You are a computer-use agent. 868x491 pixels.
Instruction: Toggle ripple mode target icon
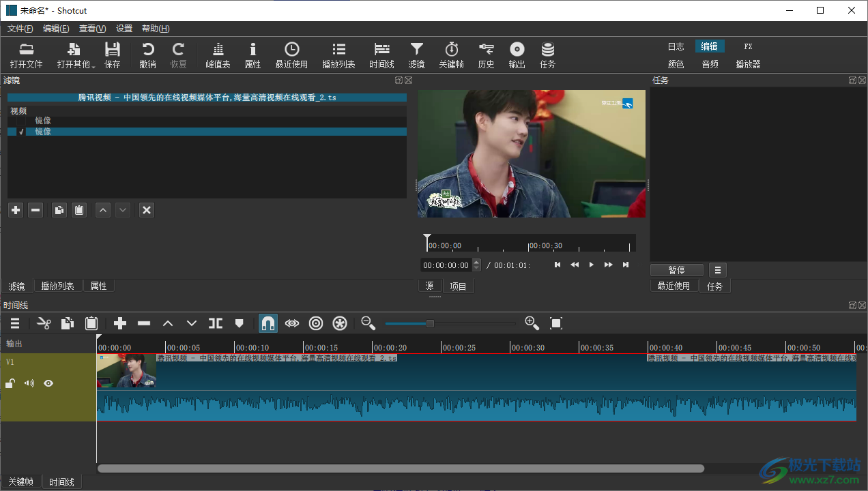tap(316, 323)
